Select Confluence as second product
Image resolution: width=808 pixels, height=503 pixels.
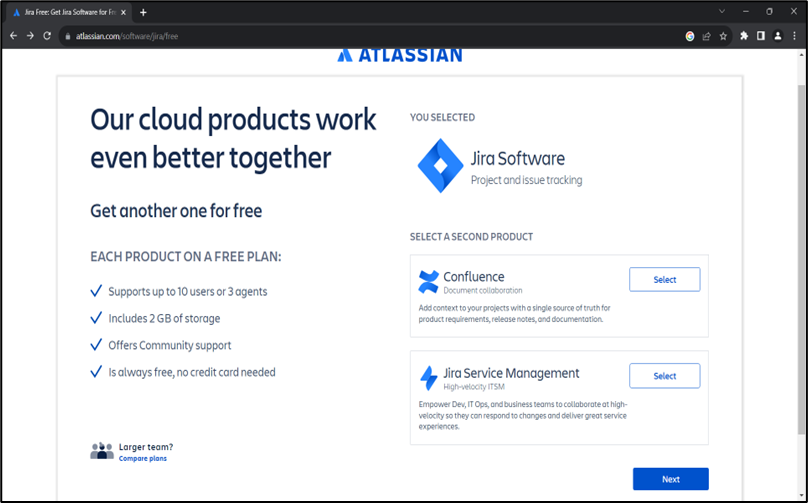coord(664,279)
